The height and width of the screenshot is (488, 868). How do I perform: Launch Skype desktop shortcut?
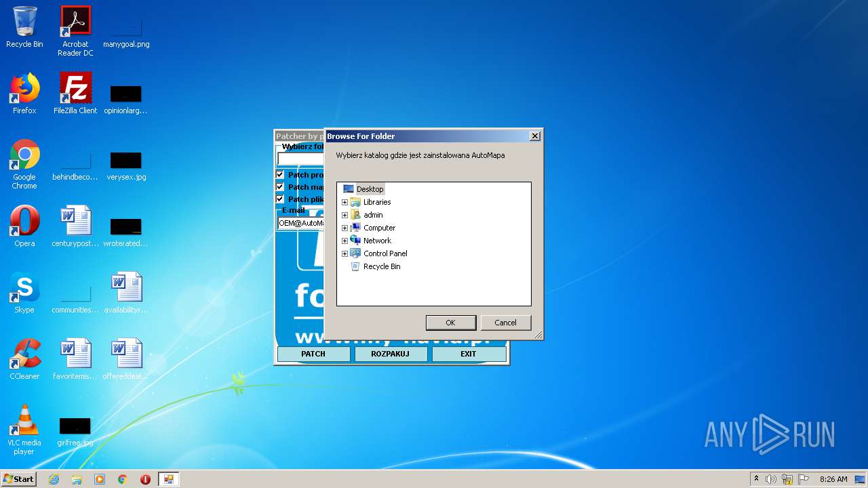point(24,293)
